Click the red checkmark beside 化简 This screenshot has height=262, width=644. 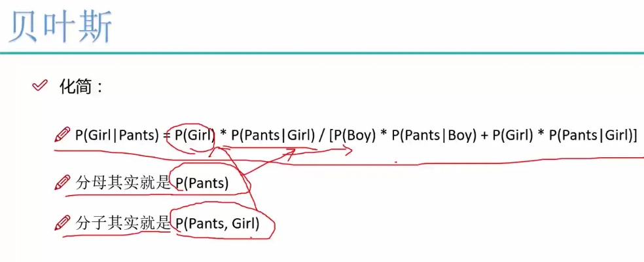point(39,86)
